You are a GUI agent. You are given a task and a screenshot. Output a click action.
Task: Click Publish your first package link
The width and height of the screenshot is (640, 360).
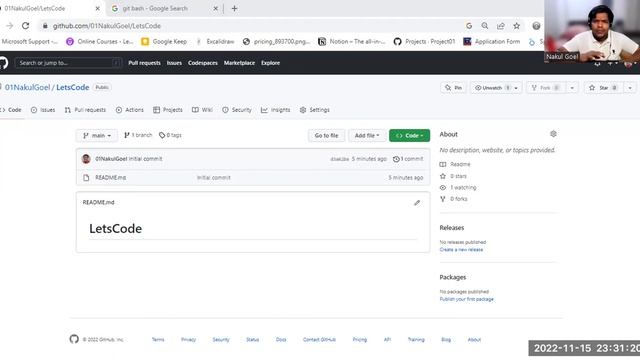pyautogui.click(x=467, y=299)
